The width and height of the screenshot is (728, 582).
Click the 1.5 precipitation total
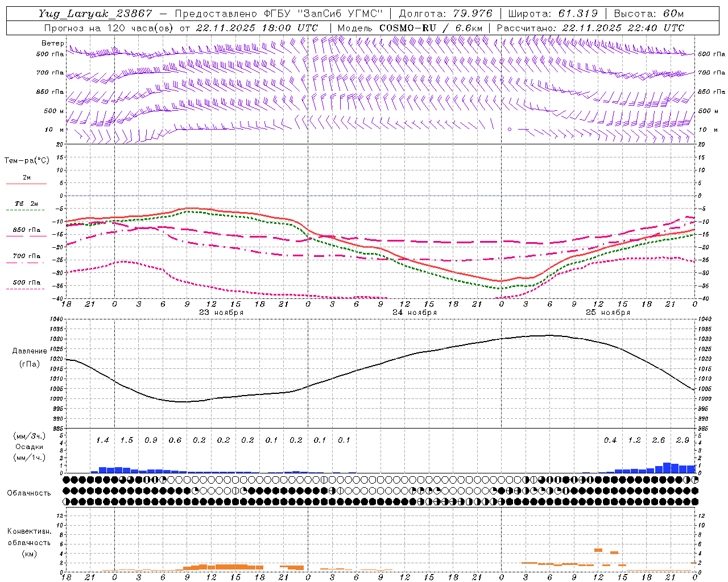(126, 440)
